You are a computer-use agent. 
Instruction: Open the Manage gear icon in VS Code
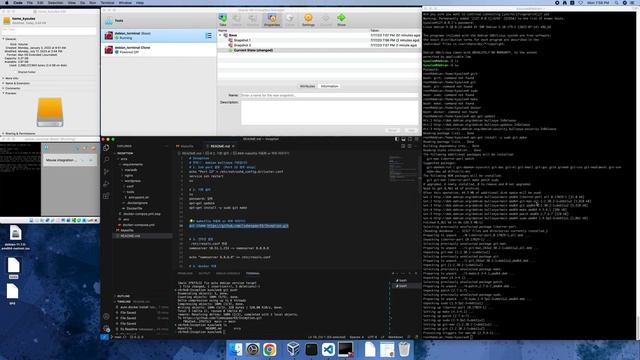click(107, 329)
